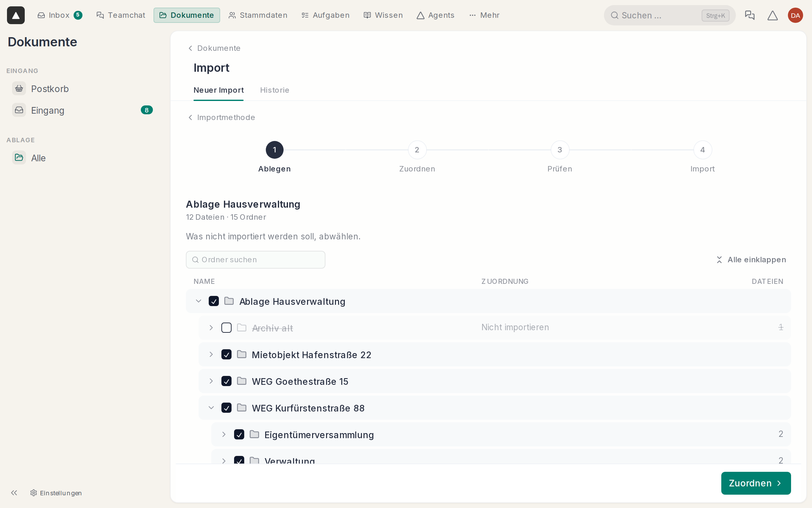The image size is (812, 508).
Task: Expand the WEG Goethestraße 15 folder
Action: [211, 381]
